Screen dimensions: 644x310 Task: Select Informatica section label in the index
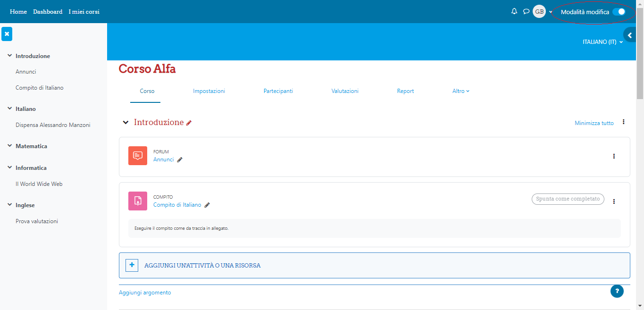pyautogui.click(x=31, y=168)
